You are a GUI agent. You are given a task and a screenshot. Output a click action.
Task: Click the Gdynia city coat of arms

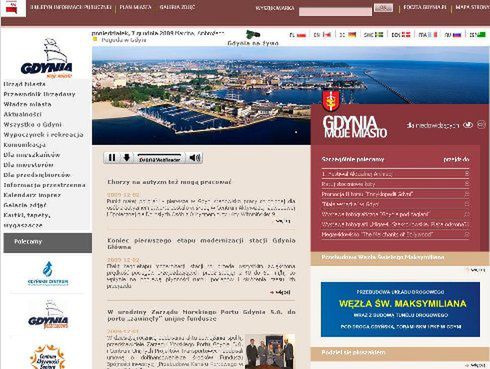[331, 101]
